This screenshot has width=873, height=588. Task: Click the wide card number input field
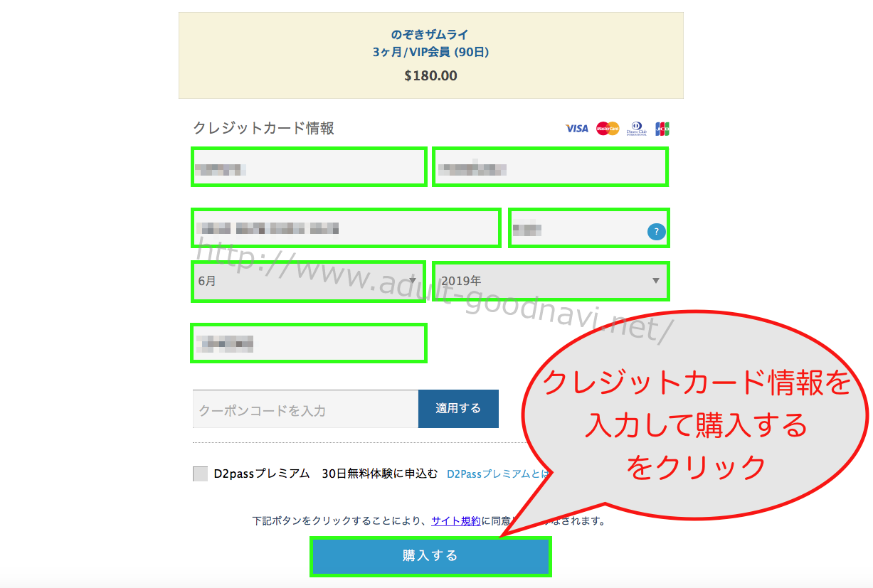pyautogui.click(x=346, y=228)
